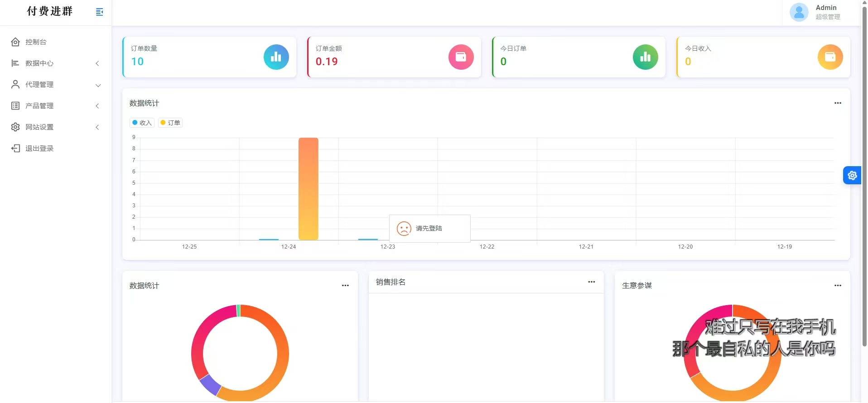This screenshot has height=403, width=868.
Task: Click the page vertical scrollbar
Action: click(x=864, y=181)
